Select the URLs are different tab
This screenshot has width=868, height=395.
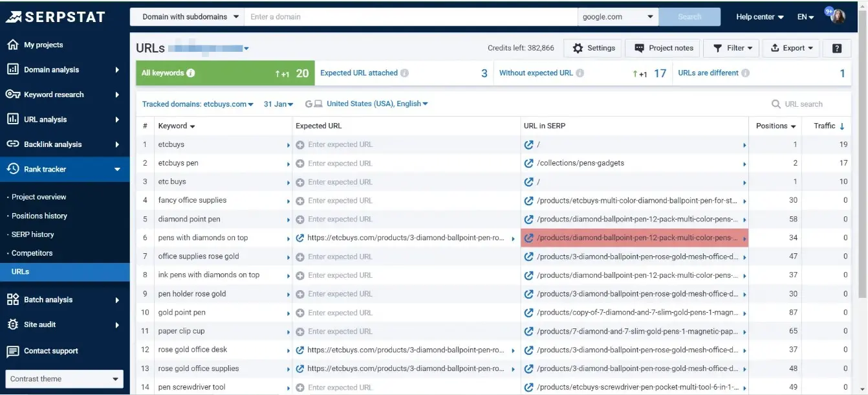pos(761,73)
